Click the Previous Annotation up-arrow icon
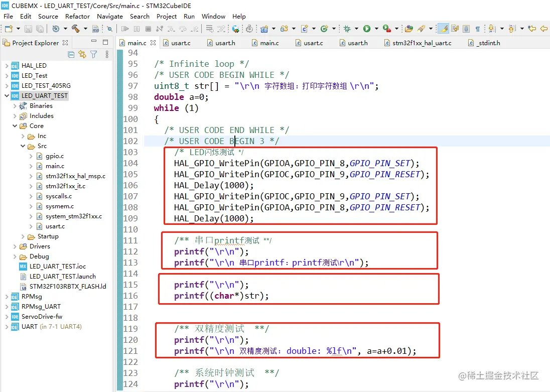This screenshot has width=550, height=392. coord(512,29)
